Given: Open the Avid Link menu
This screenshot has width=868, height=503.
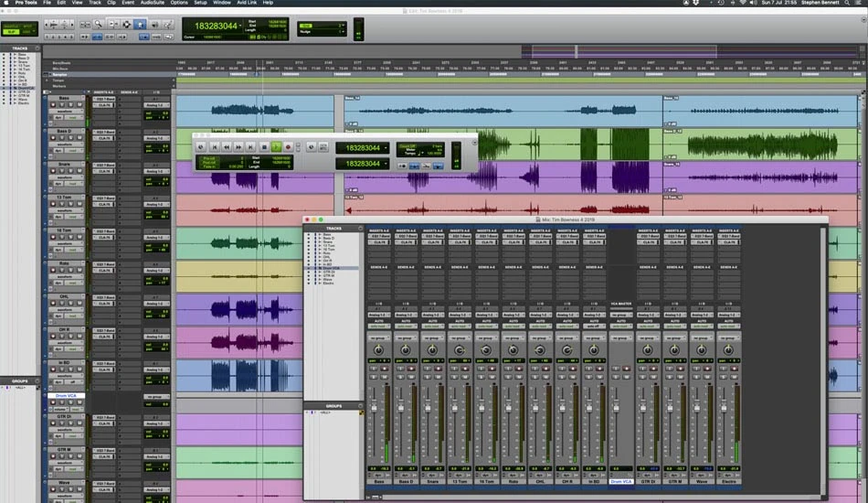Looking at the screenshot, I should [x=247, y=3].
